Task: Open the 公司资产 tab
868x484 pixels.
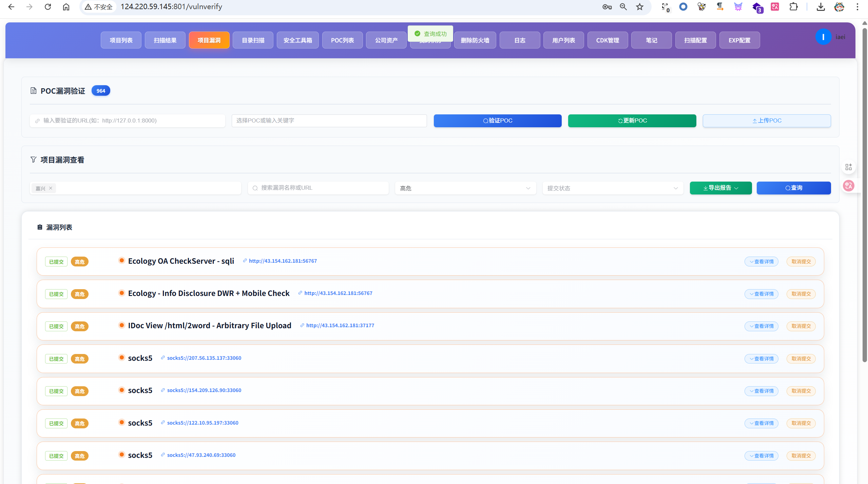Action: click(386, 40)
